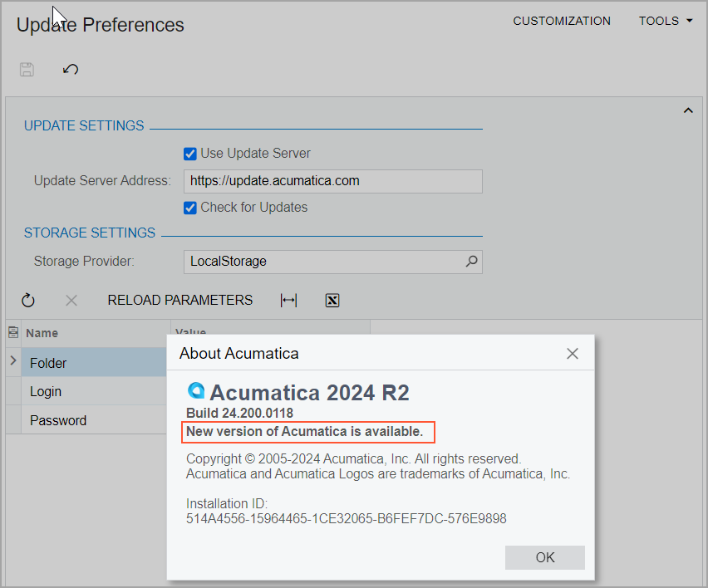The height and width of the screenshot is (588, 708).
Task: Disable the Check for Updates checkbox
Action: click(x=190, y=208)
